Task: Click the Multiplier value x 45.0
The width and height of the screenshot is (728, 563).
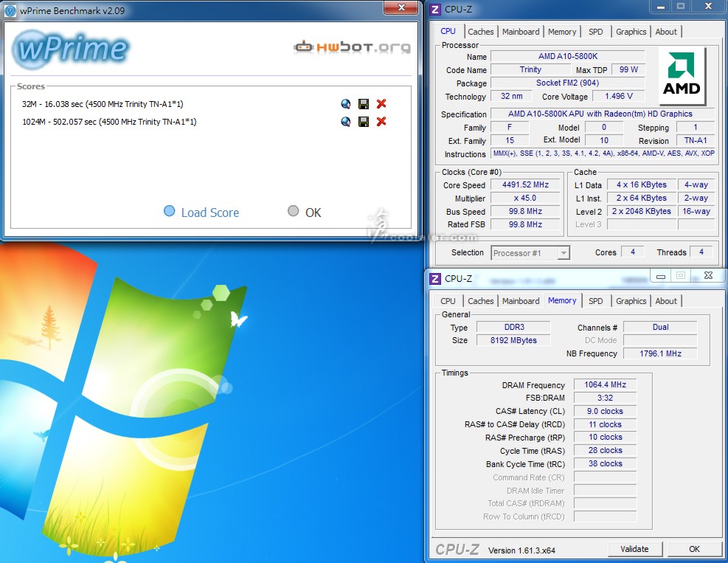Action: coord(525,198)
